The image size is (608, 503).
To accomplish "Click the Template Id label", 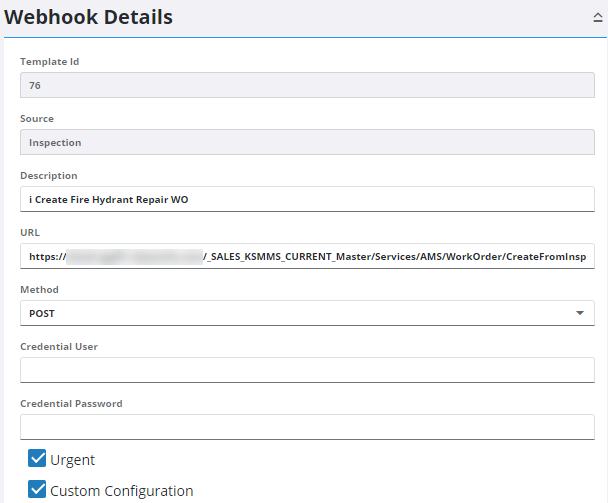I will tap(50, 62).
